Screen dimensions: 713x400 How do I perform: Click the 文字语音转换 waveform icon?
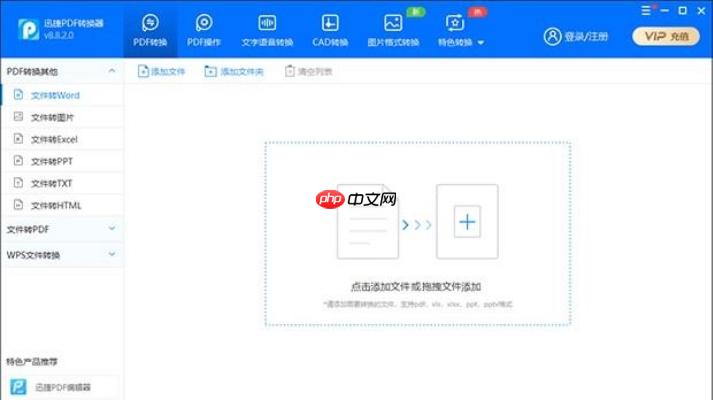coord(267,23)
